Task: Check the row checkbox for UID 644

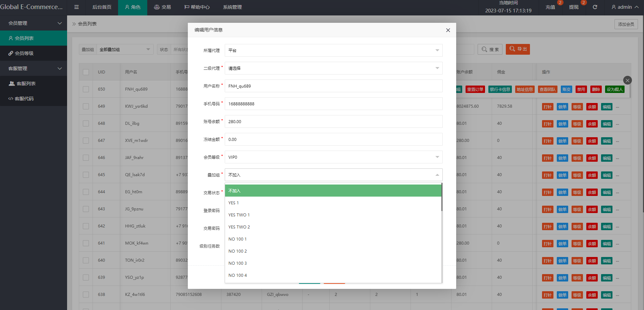Action: tap(86, 192)
